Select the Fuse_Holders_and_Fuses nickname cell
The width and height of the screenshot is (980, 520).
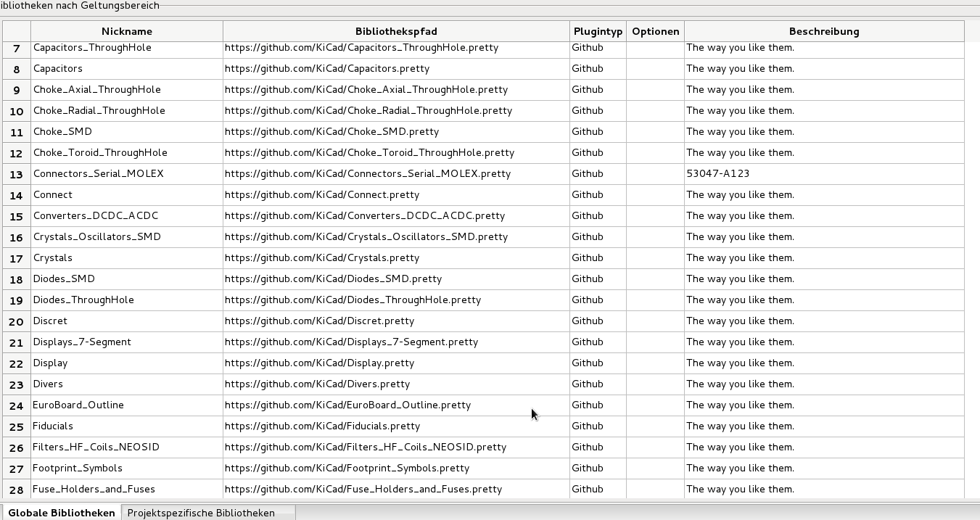pyautogui.click(x=127, y=490)
